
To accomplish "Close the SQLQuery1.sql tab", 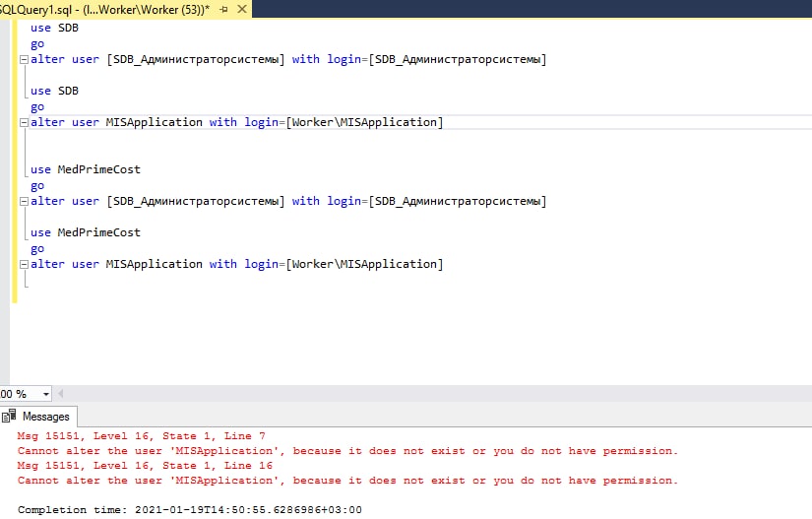I will [x=242, y=9].
